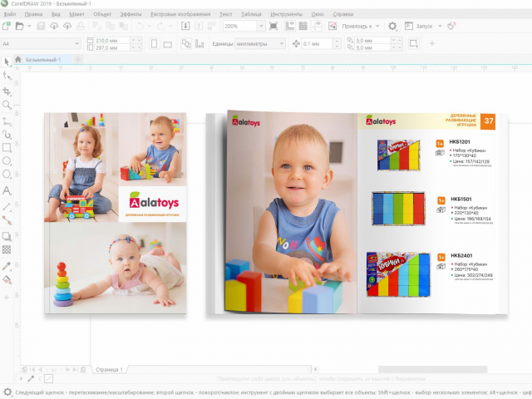Image resolution: width=532 pixels, height=399 pixels.
Task: Expand the redo history dropdown arrow
Action: pos(170,26)
